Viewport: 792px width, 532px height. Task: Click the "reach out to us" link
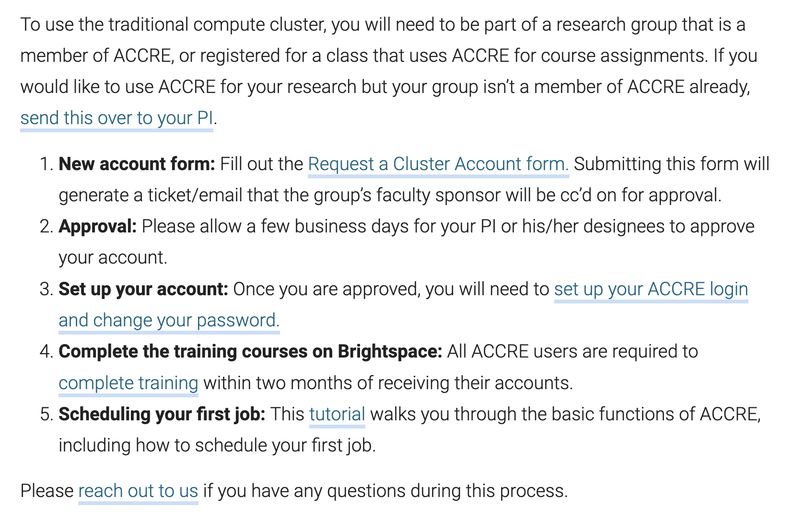coord(138,491)
